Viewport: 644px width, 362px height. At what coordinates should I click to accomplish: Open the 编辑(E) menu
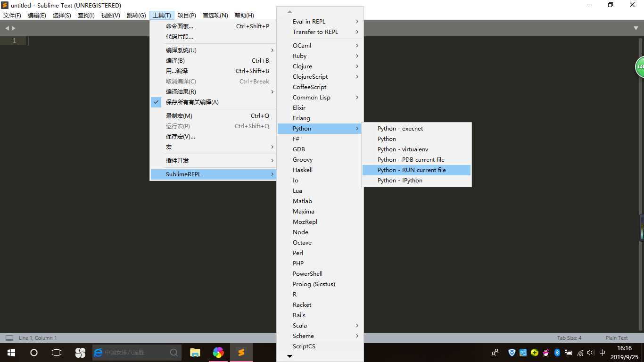coord(37,16)
